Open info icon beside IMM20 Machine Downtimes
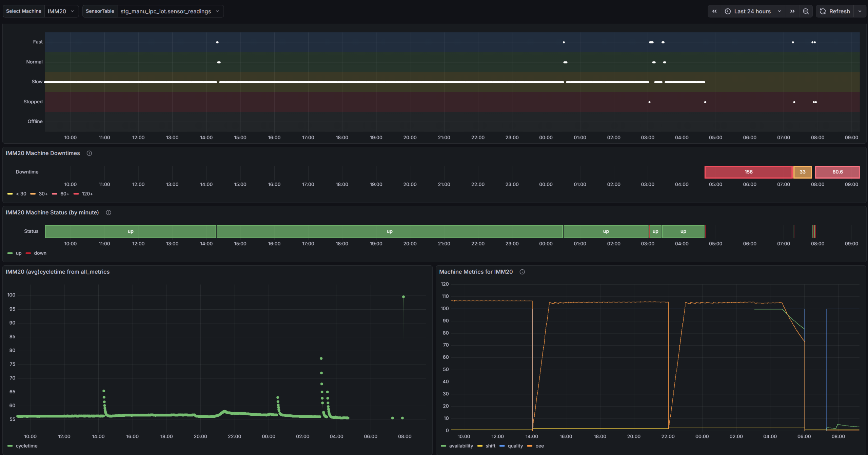The height and width of the screenshot is (455, 868). coord(89,153)
